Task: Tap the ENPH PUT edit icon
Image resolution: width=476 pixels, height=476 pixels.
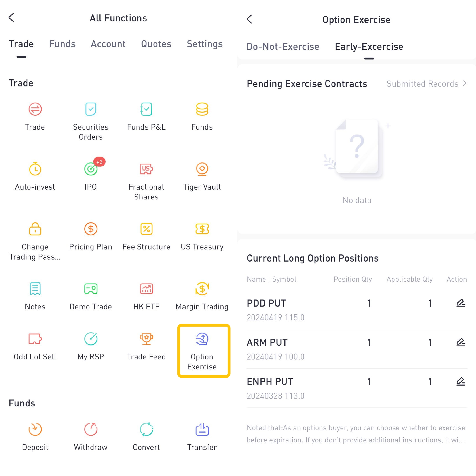Action: pyautogui.click(x=460, y=382)
